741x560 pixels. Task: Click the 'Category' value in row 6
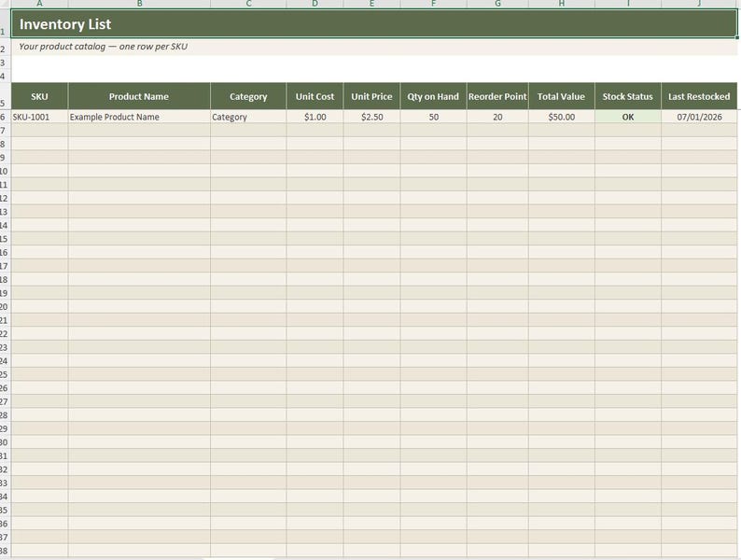tap(248, 117)
